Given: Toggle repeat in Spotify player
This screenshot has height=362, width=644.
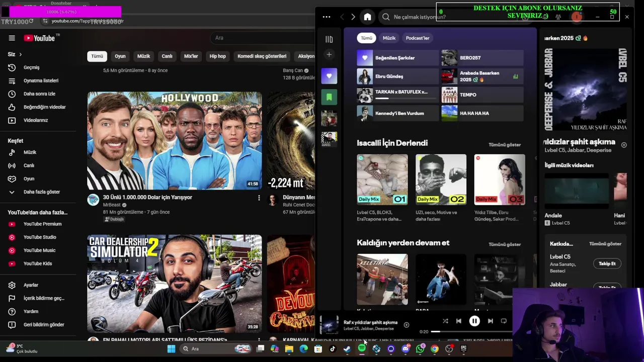Looking at the screenshot, I should tap(504, 321).
